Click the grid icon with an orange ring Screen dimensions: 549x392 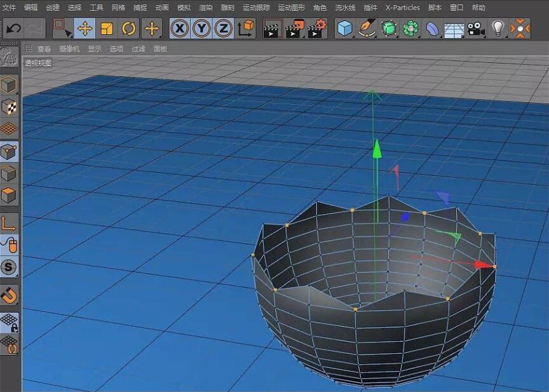9,345
